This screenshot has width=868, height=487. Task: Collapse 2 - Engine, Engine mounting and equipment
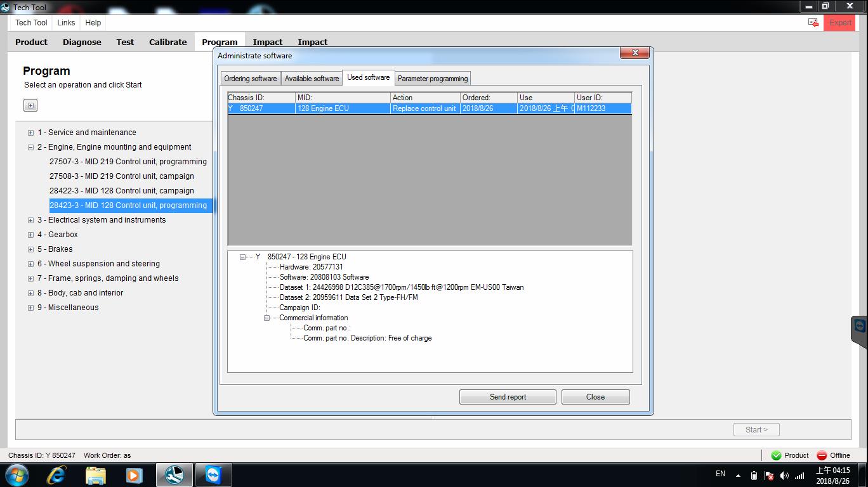[30, 147]
